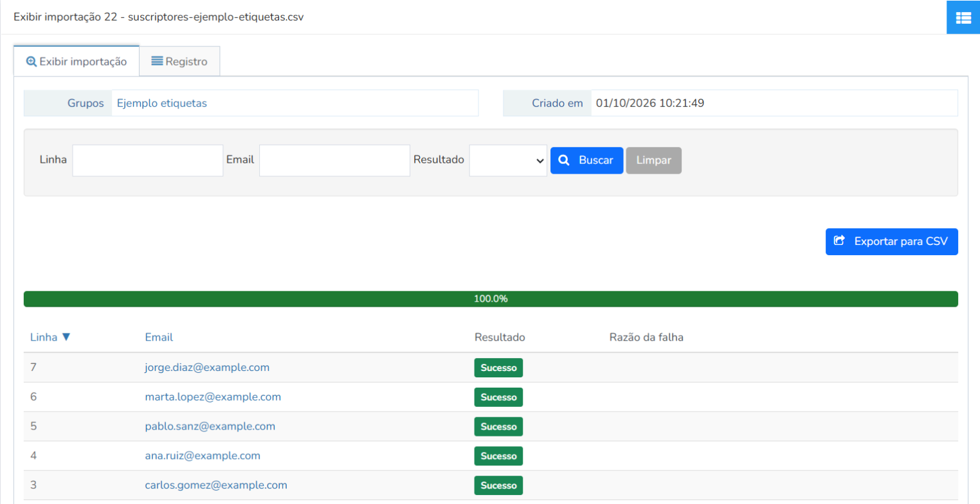Open pablo.sanz@example.com subscriber link
980x504 pixels.
(x=210, y=426)
